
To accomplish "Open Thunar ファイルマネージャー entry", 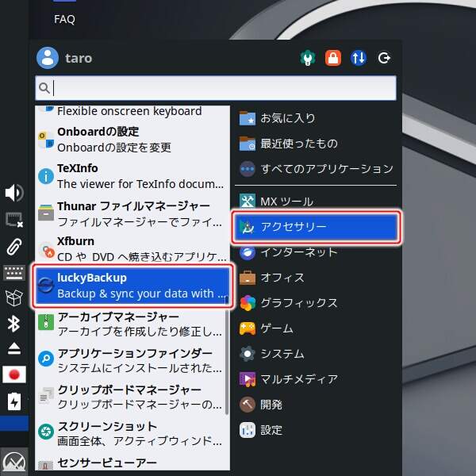I will pyautogui.click(x=132, y=213).
